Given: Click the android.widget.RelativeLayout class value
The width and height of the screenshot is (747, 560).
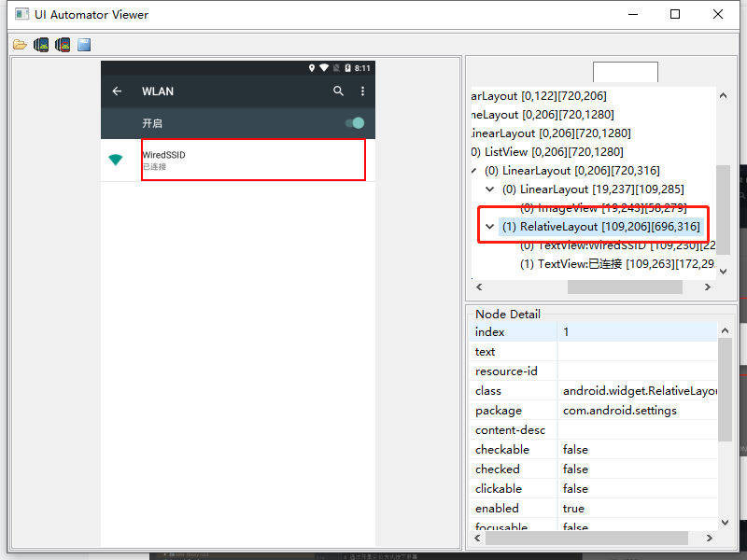Looking at the screenshot, I should (640, 391).
